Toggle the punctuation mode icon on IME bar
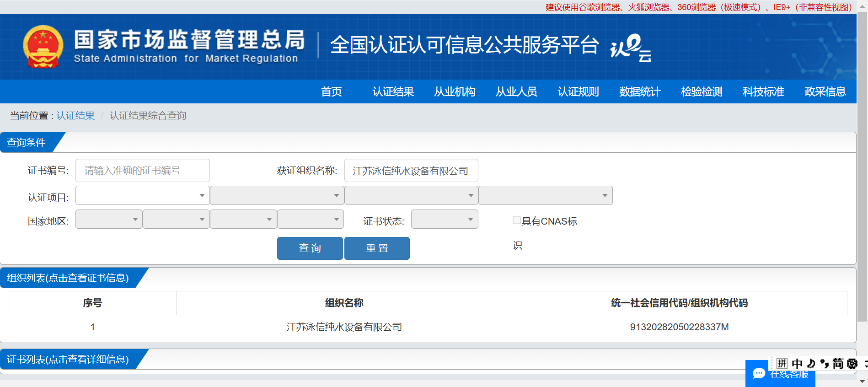This screenshot has height=387, width=868. point(824,364)
